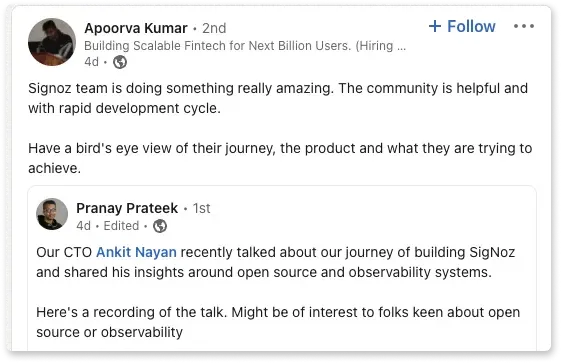Click the Building Scalable Fintech headline text
This screenshot has width=561, height=363.
(x=245, y=46)
